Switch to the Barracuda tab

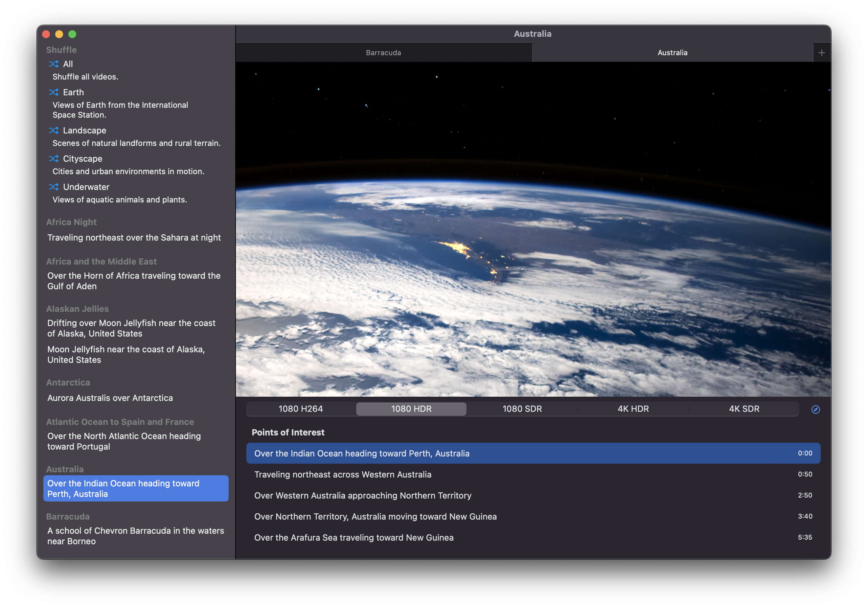[x=383, y=53]
